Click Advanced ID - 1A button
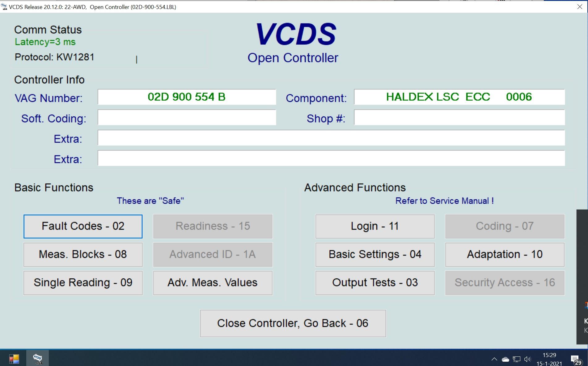 (x=213, y=255)
